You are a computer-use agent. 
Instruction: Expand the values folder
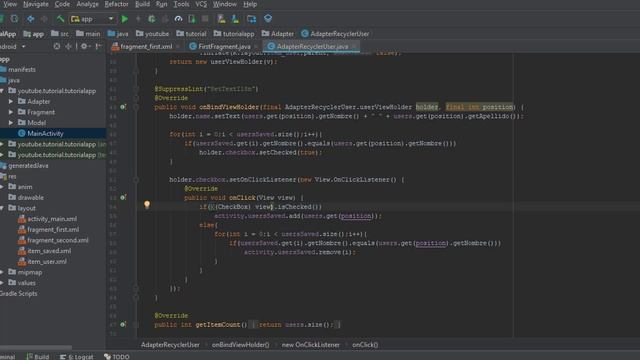click(2, 283)
